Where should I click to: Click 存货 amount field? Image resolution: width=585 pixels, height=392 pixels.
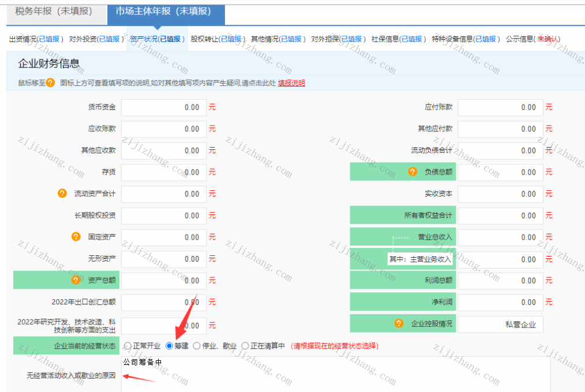(164, 172)
